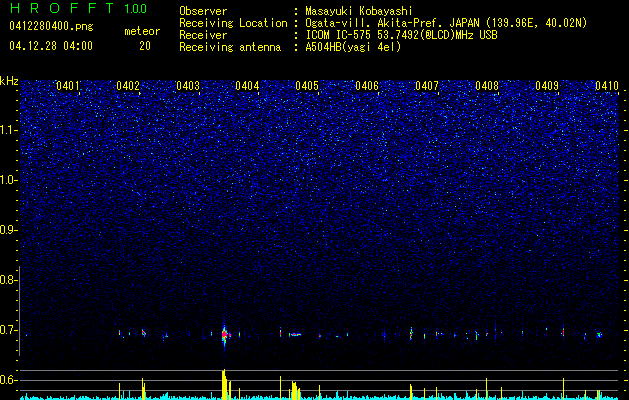Click the receiver text ICOM IC-575 53.7492 MHz
This screenshot has width=629, height=400.
[401, 35]
